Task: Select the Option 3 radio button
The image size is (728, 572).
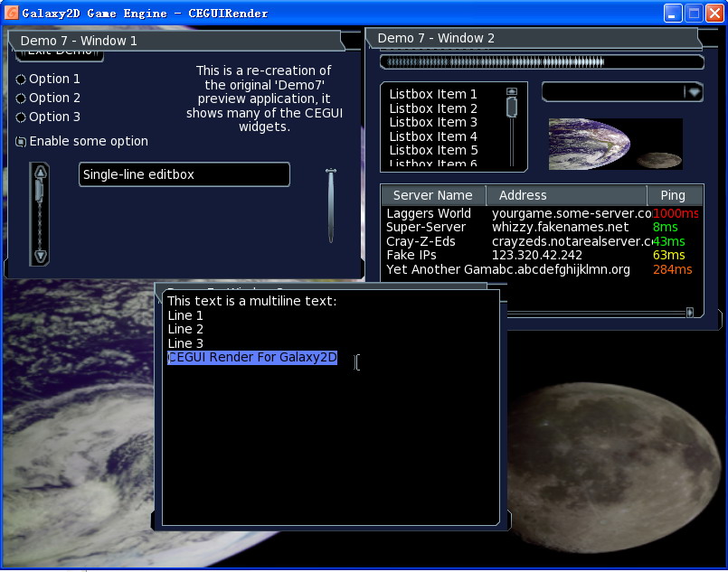Action: tap(22, 117)
